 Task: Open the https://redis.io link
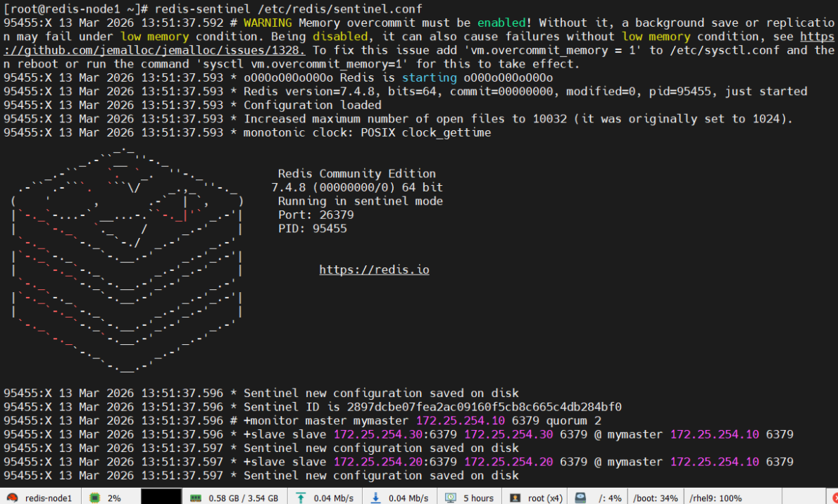coord(374,270)
